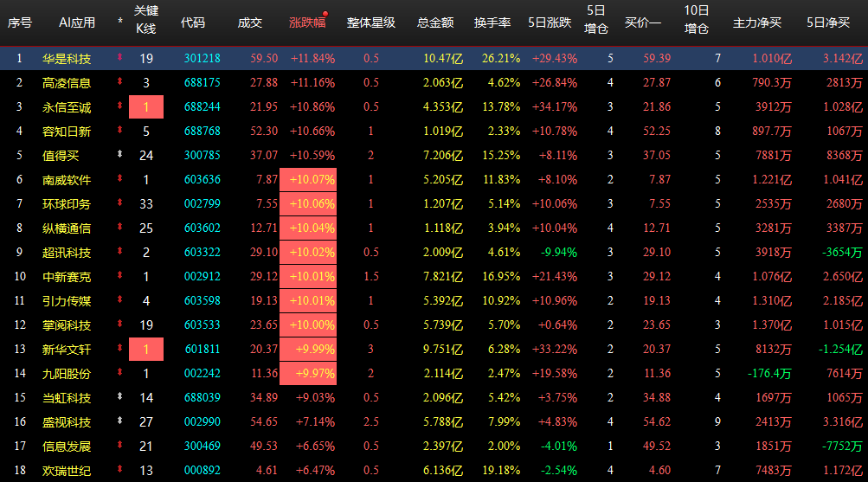The width and height of the screenshot is (868, 482).
Task: Click 总金额 value 9.751亿
Action: tap(443, 350)
